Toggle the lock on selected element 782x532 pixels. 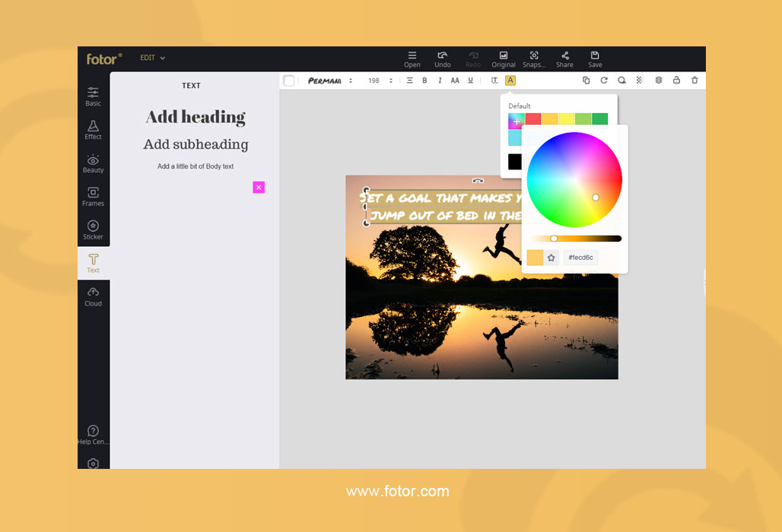pos(676,81)
